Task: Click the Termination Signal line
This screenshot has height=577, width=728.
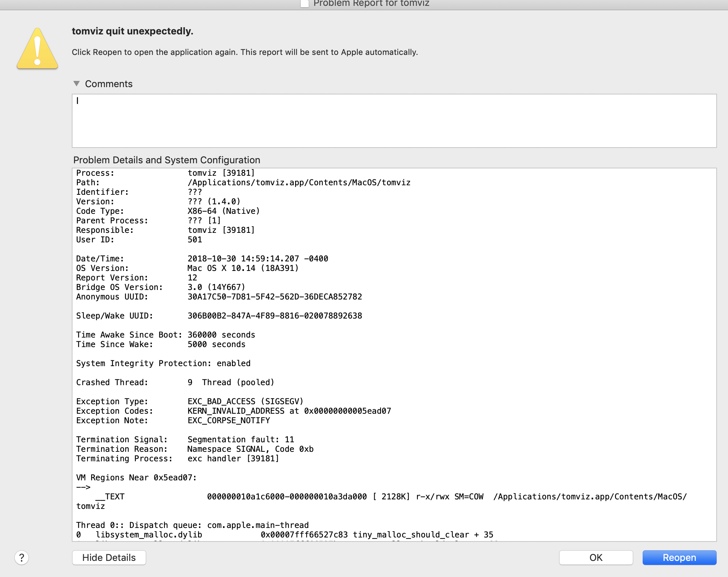Action: click(185, 439)
